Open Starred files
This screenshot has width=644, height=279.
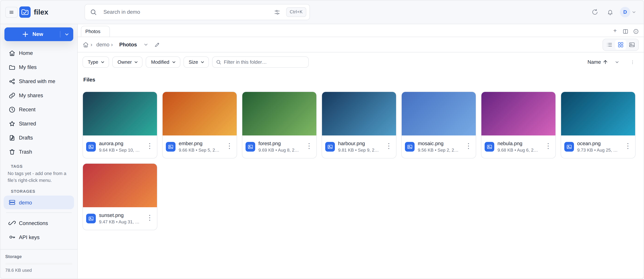pos(39,124)
